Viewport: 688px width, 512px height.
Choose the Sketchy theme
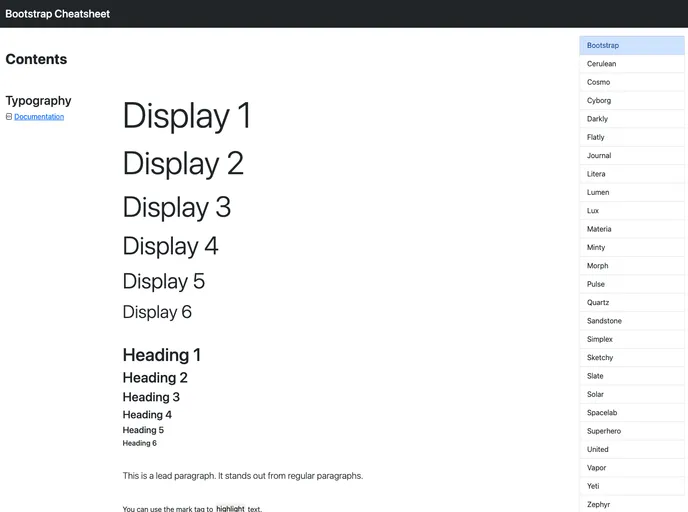[617, 358]
